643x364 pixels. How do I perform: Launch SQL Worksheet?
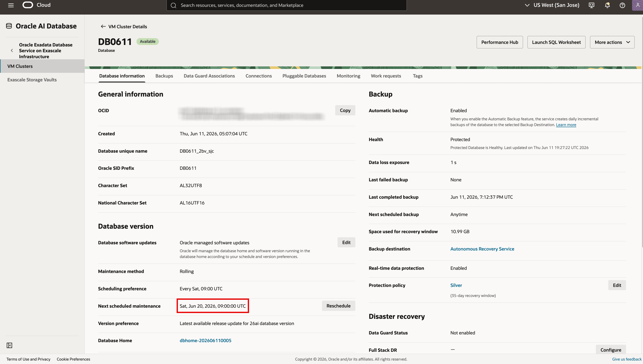point(556,42)
